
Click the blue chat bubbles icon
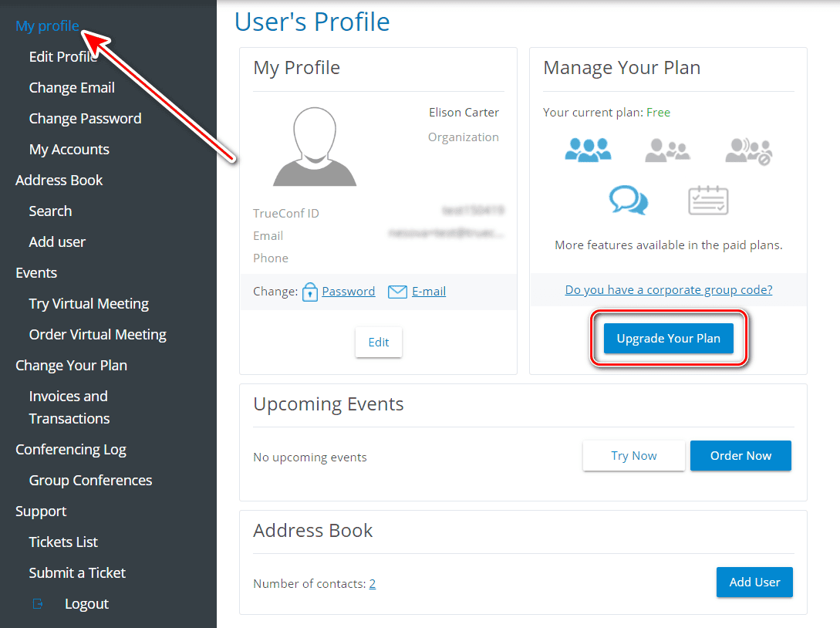coord(629,201)
